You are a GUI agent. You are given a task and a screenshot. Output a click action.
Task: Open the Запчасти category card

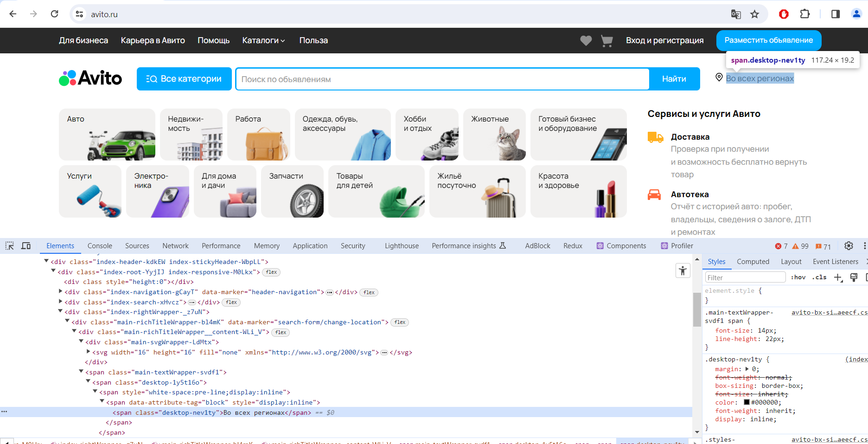click(292, 192)
